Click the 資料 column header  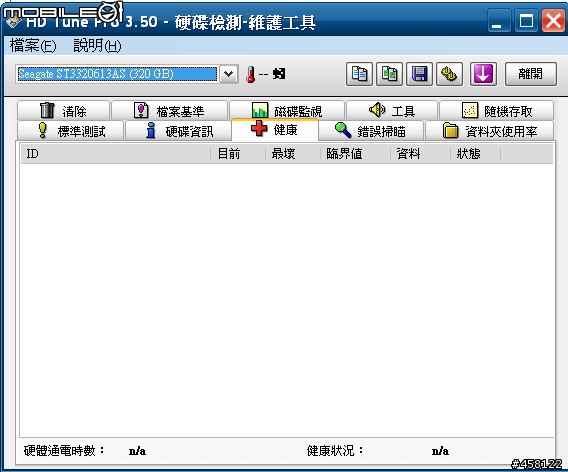[421, 154]
